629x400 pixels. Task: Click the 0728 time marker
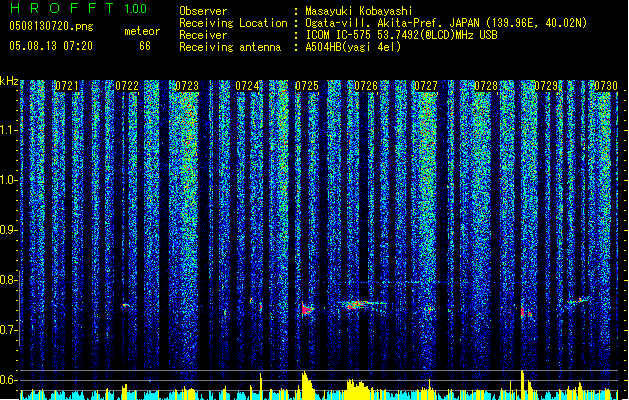(x=486, y=86)
